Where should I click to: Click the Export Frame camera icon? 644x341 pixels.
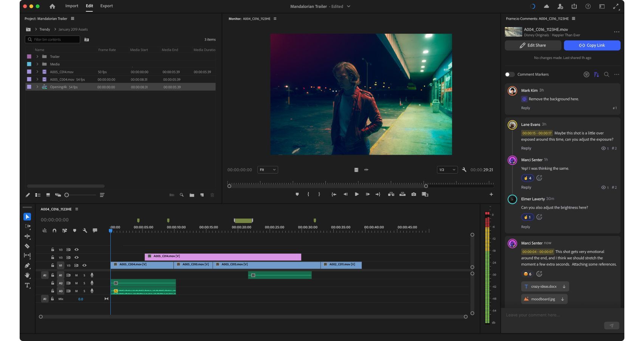(x=413, y=194)
